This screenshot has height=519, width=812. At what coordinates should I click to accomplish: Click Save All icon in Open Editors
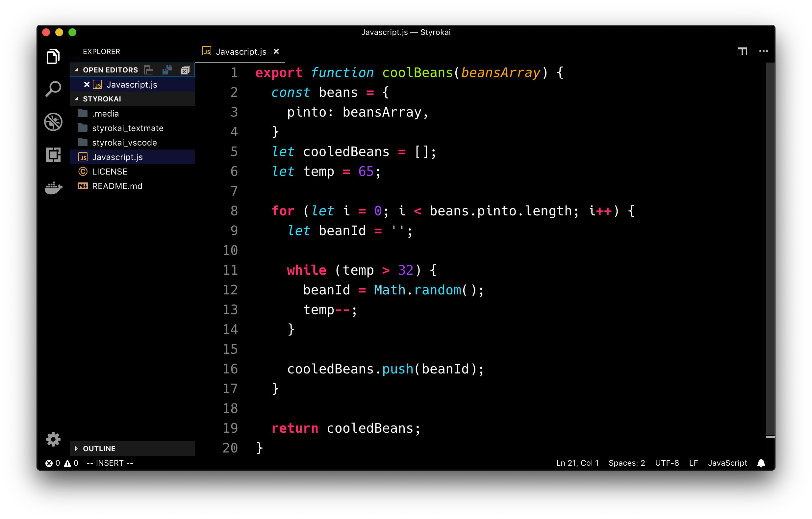click(167, 70)
